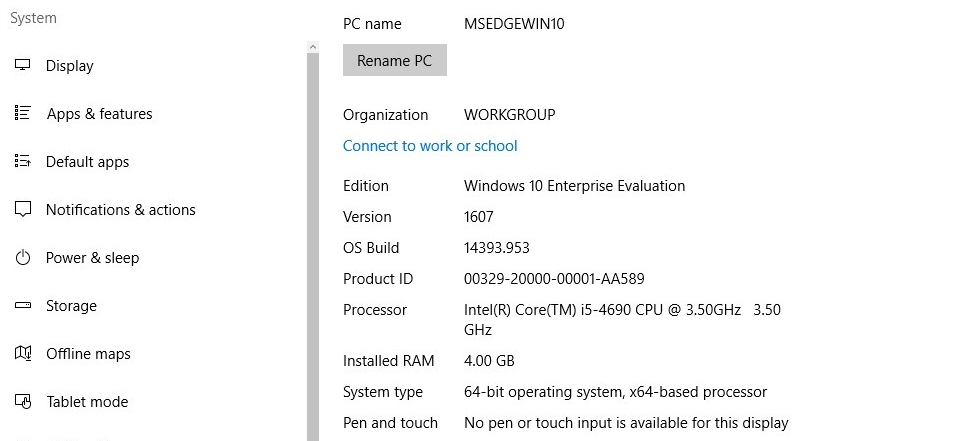Click 64-bit operating system text
Image resolution: width=967 pixels, height=441 pixels.
pyautogui.click(x=615, y=392)
